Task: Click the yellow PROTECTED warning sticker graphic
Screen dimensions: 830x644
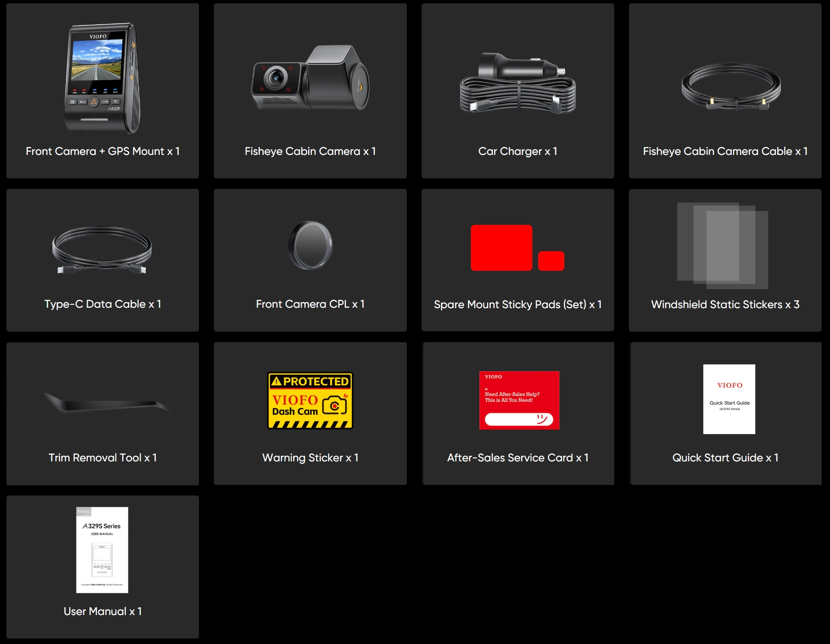Action: pos(310,400)
